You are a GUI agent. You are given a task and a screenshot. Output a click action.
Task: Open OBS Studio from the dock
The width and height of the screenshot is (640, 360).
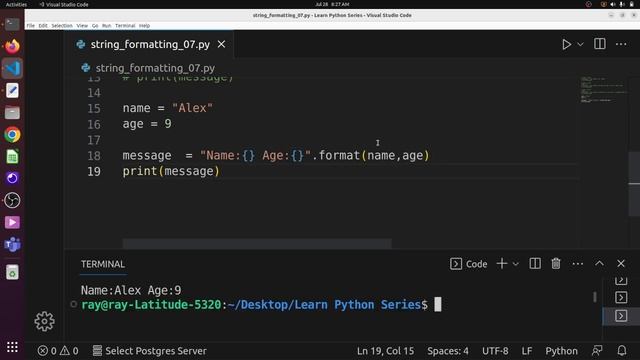coord(12,200)
